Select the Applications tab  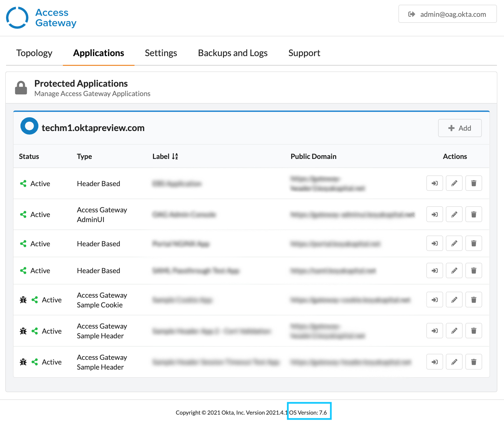[99, 53]
